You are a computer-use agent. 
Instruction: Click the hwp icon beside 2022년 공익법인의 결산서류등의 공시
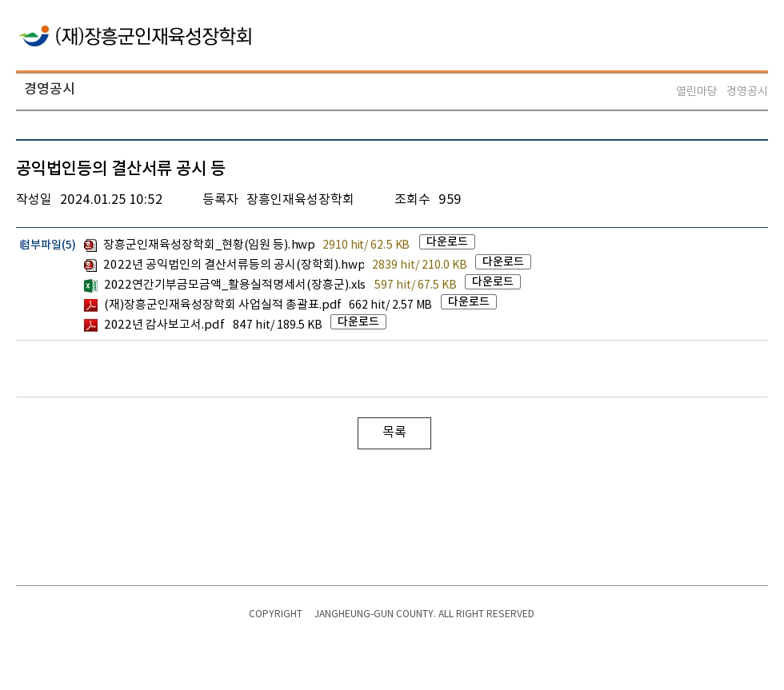point(90,265)
